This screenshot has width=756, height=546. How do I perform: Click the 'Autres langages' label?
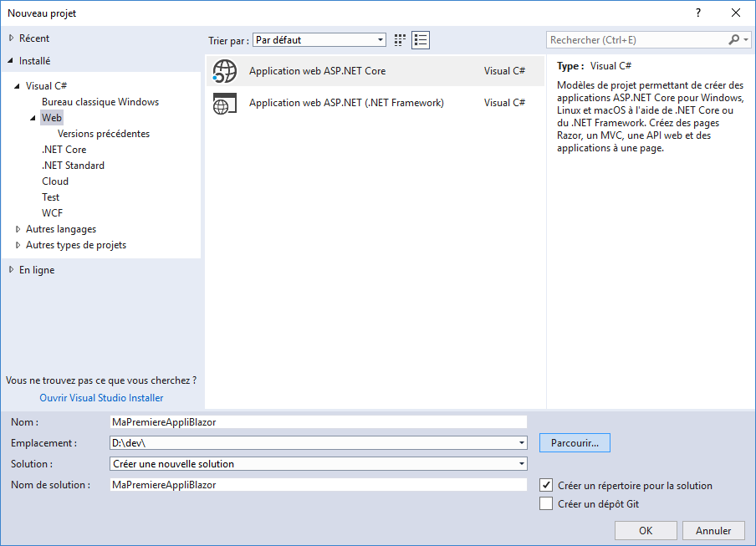(x=61, y=229)
